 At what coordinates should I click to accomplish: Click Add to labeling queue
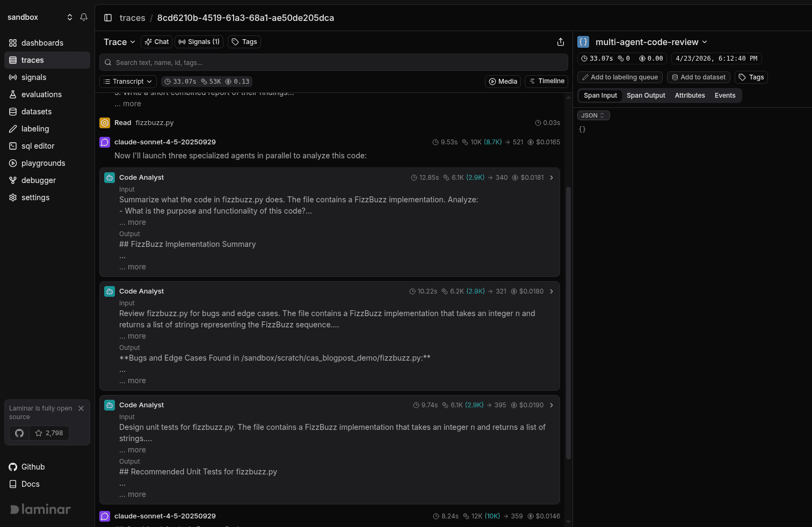click(619, 77)
